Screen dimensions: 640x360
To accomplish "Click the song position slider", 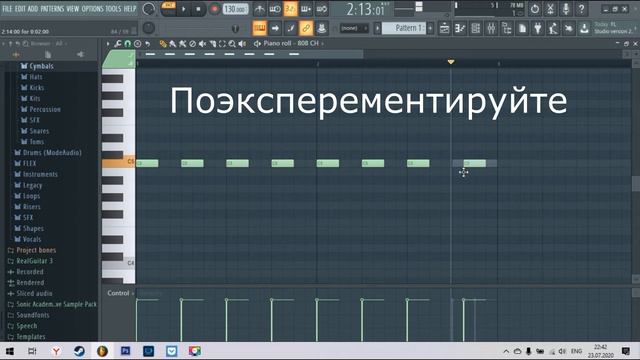I will click(200, 29).
